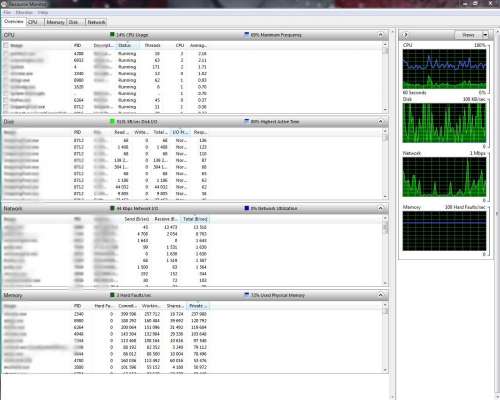Screen dimensions: 500x400
Task: Open the File menu
Action: [x=7, y=12]
